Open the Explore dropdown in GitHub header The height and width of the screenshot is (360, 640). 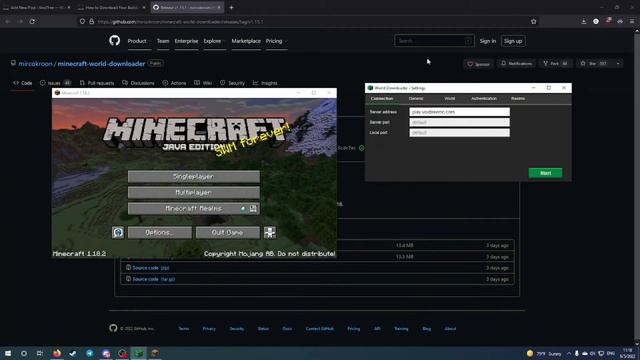coord(214,41)
